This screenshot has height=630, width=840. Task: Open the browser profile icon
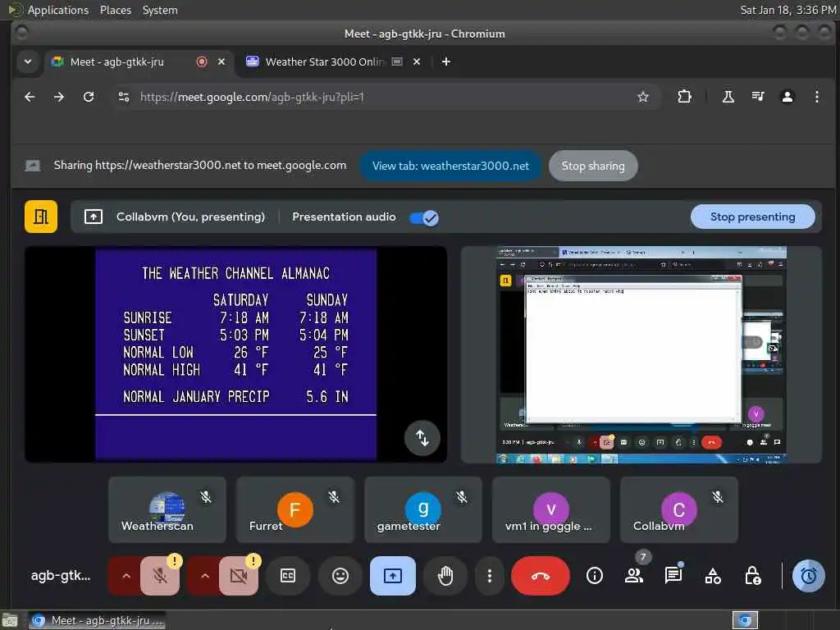coord(787,97)
